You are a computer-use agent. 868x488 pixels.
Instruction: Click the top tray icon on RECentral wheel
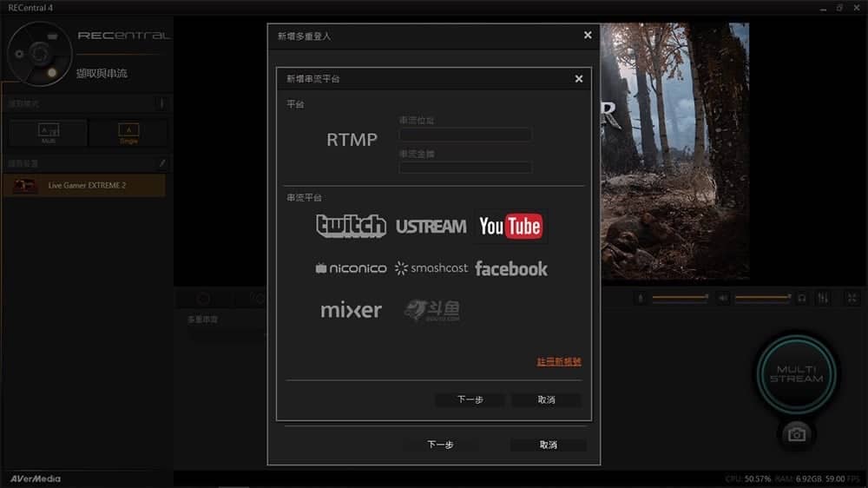point(52,36)
